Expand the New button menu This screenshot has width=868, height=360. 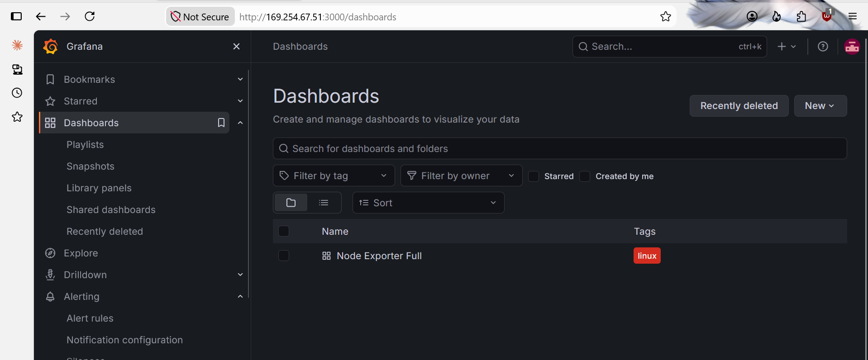click(x=820, y=106)
